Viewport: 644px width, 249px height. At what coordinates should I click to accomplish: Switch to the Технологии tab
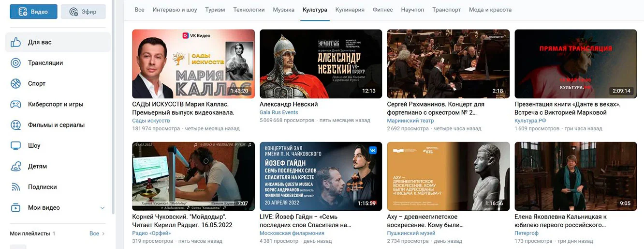point(249,10)
